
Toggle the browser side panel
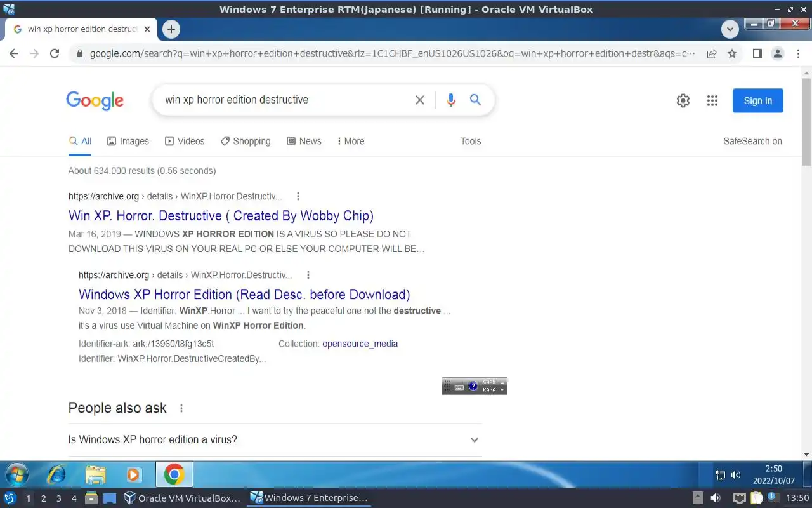757,54
